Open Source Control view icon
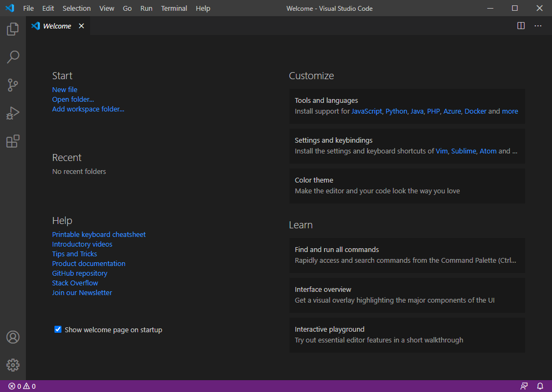552x392 pixels. pyautogui.click(x=13, y=85)
